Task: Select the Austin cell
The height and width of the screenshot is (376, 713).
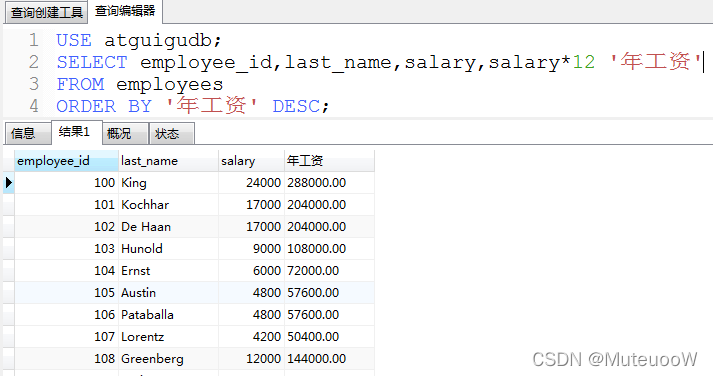Action: pyautogui.click(x=168, y=292)
